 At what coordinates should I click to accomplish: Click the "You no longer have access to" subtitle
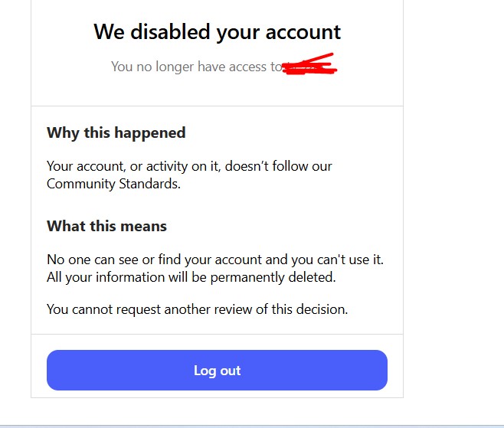click(197, 67)
